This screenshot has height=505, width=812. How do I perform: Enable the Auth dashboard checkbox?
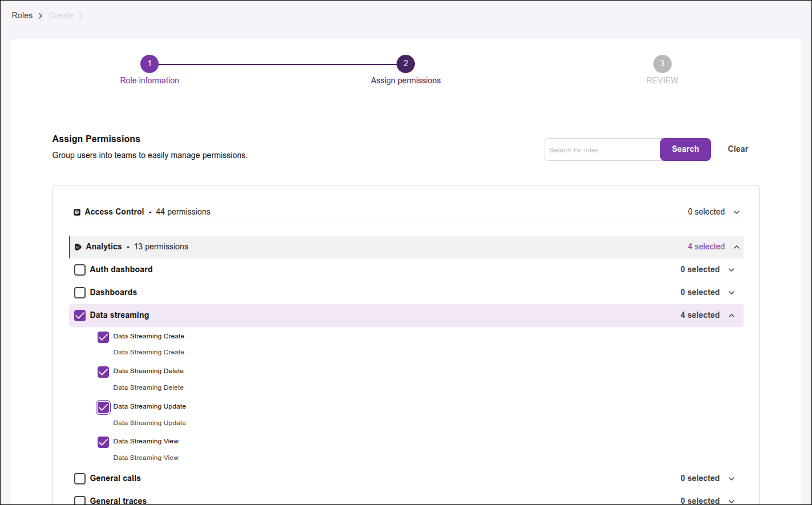pyautogui.click(x=80, y=269)
